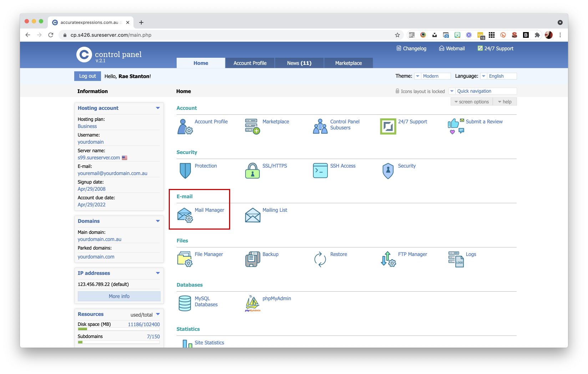Open the Quick navigation dropdown
This screenshot has width=588, height=374.
tap(483, 91)
